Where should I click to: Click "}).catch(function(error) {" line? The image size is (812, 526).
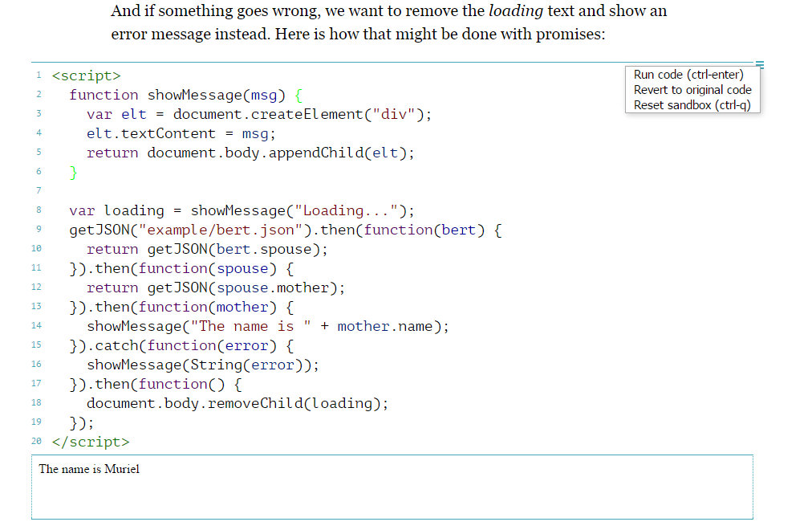pos(182,345)
